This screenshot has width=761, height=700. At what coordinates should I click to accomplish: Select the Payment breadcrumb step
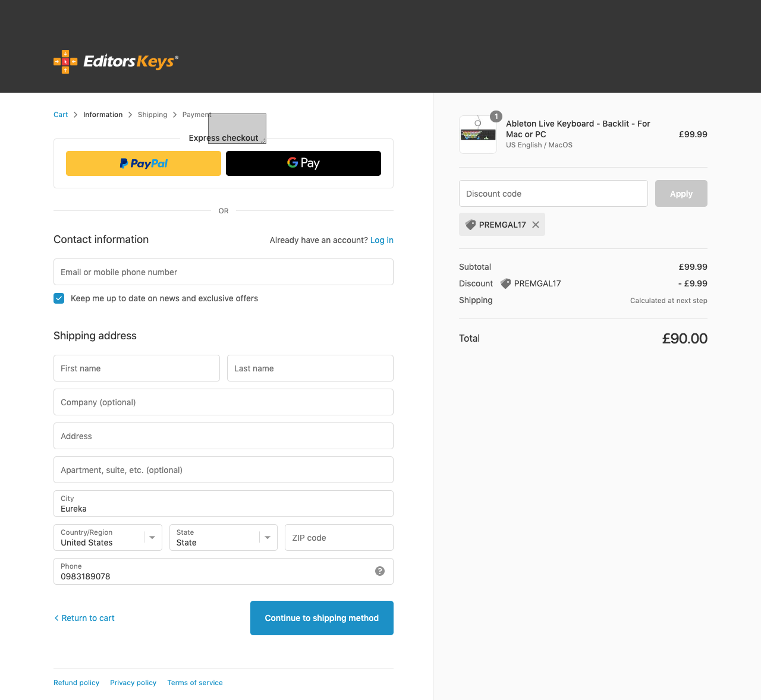197,115
